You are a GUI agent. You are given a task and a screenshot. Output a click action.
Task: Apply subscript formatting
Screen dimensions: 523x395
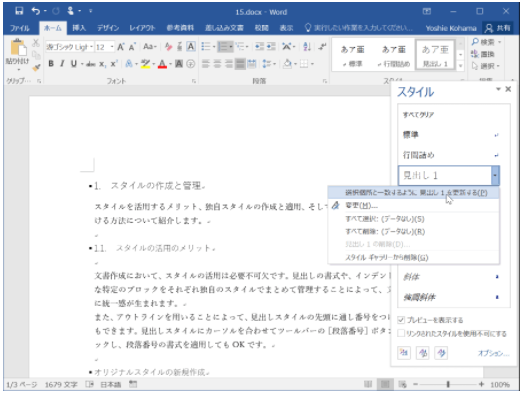pyautogui.click(x=102, y=64)
